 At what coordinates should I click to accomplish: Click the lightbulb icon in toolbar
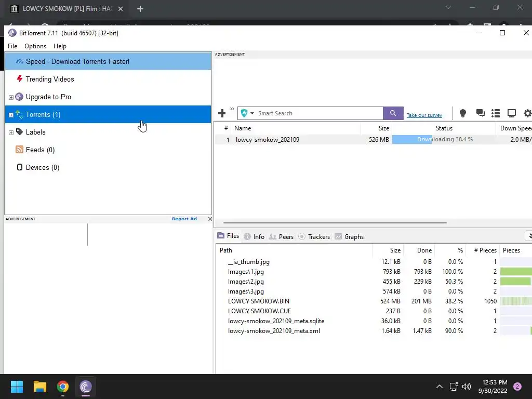[462, 113]
